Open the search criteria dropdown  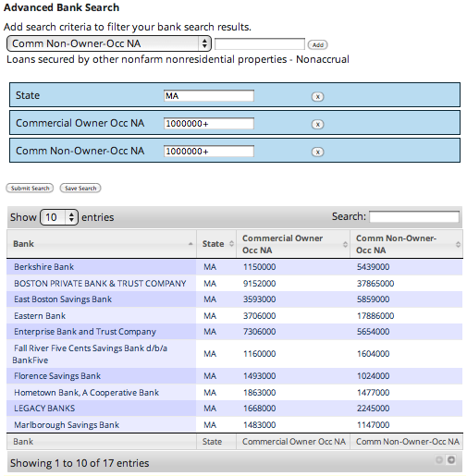[109, 43]
